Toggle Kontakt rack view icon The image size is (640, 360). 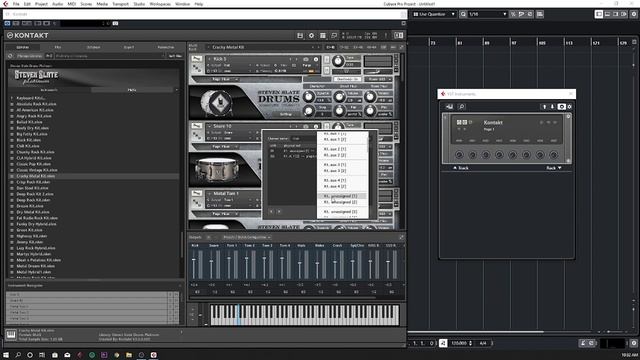[323, 36]
